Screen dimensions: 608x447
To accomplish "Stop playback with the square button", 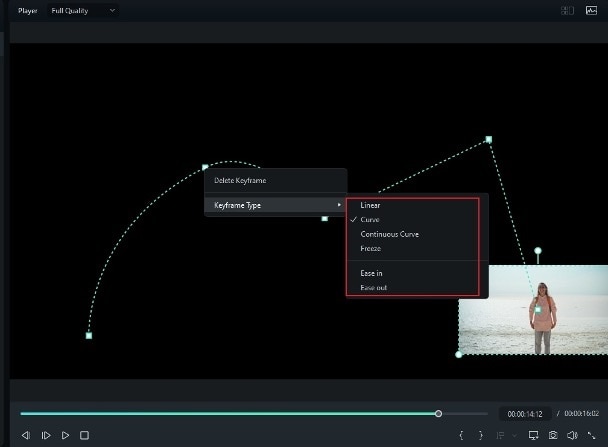I will pyautogui.click(x=85, y=435).
